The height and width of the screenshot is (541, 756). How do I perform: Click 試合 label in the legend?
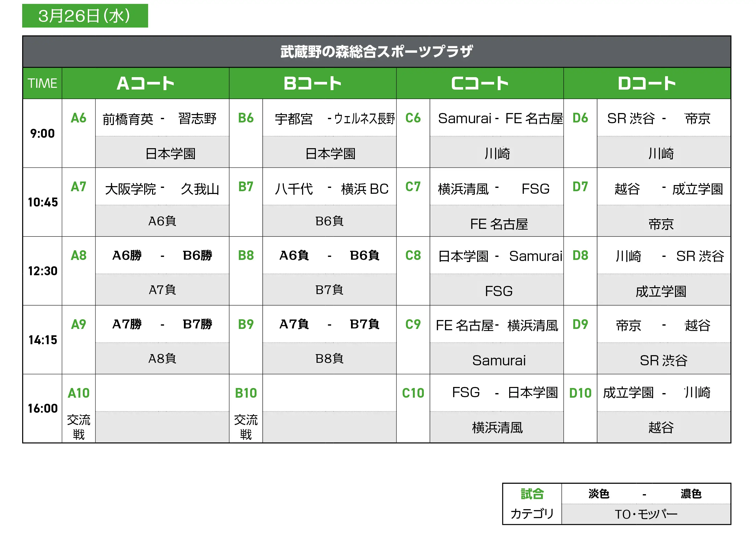click(x=532, y=494)
